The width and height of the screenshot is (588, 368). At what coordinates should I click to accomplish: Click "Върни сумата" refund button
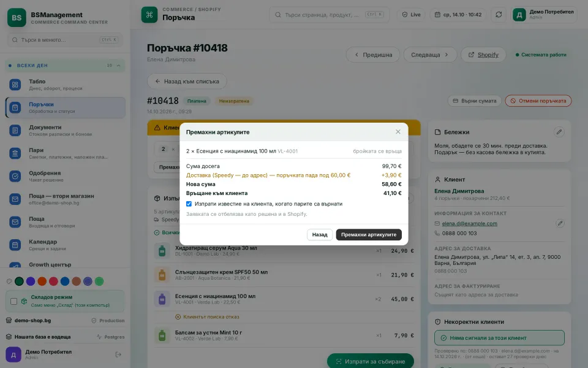click(x=474, y=101)
